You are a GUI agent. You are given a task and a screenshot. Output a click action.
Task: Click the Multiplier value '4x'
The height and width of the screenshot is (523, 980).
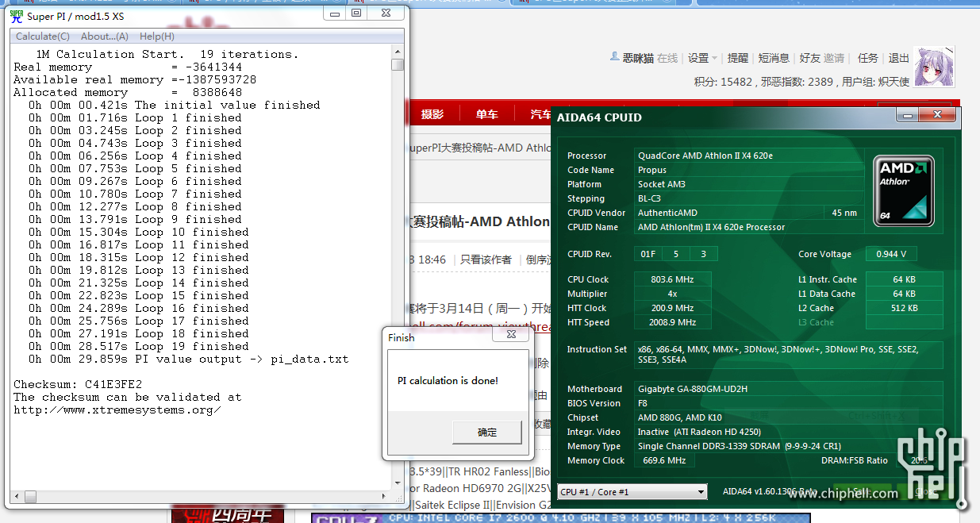pos(673,294)
